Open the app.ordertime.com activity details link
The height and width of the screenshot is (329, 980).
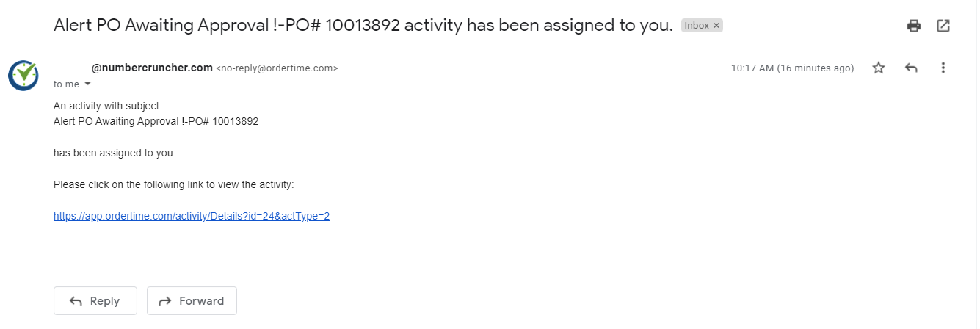192,216
